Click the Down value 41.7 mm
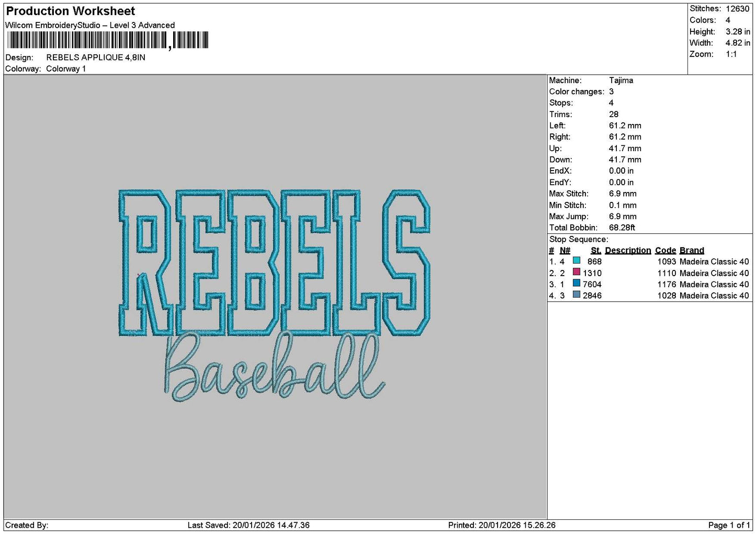 coord(625,160)
